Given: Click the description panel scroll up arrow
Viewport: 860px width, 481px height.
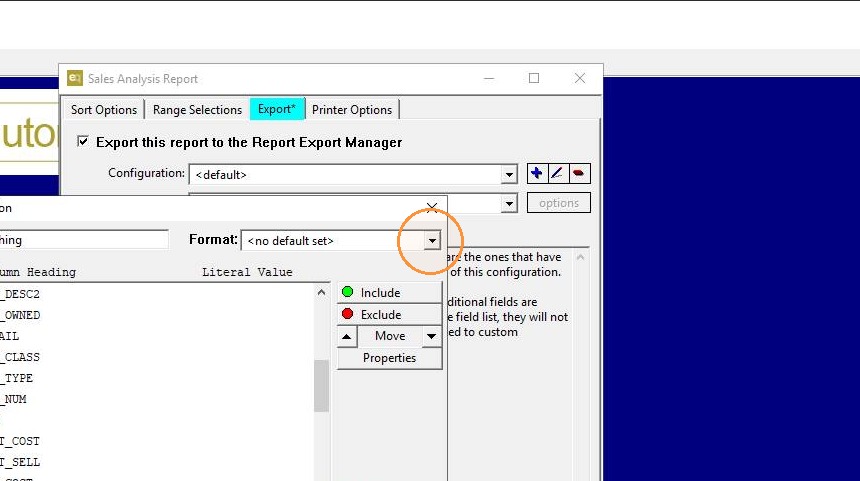Looking at the screenshot, I should (580, 257).
